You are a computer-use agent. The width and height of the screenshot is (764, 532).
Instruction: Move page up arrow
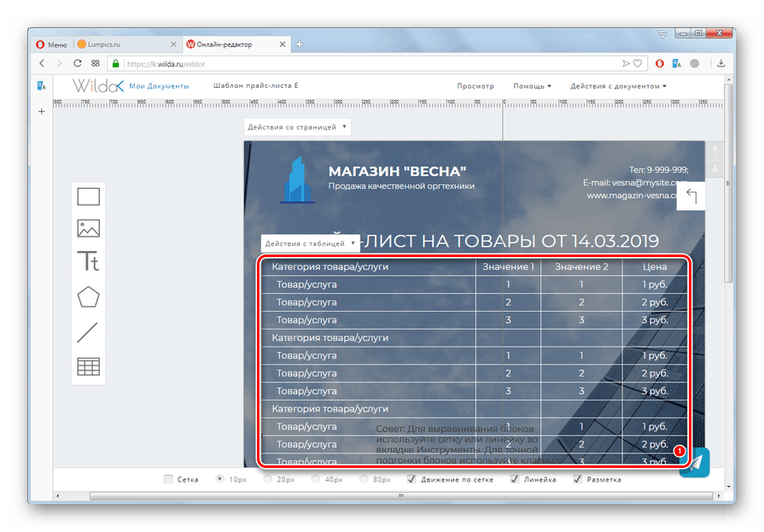point(714,150)
